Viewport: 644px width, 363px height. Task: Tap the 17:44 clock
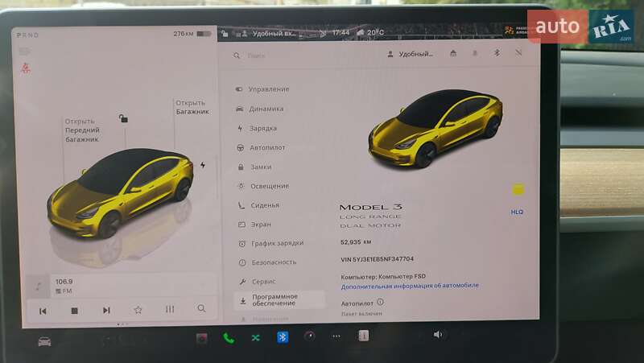(x=341, y=32)
